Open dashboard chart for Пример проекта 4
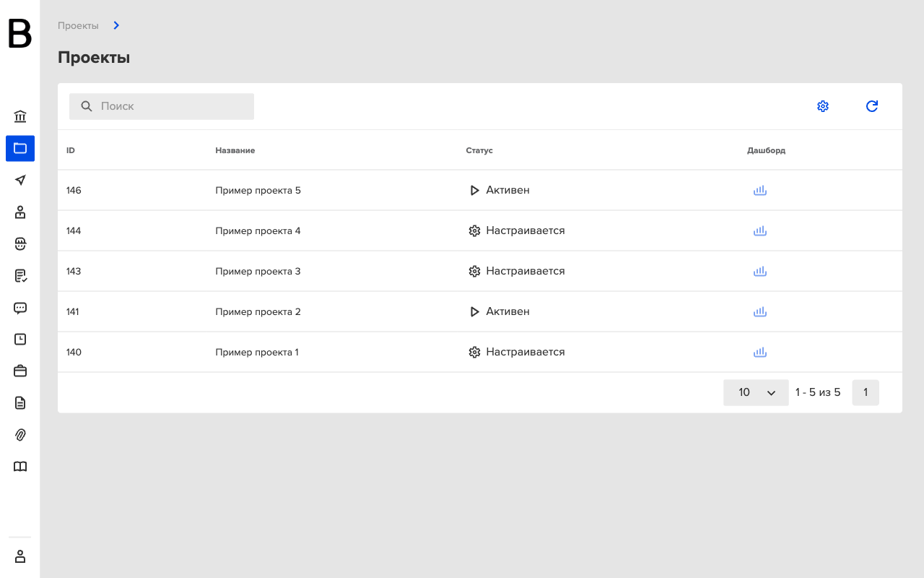Viewport: 924px width, 578px height. coord(759,231)
